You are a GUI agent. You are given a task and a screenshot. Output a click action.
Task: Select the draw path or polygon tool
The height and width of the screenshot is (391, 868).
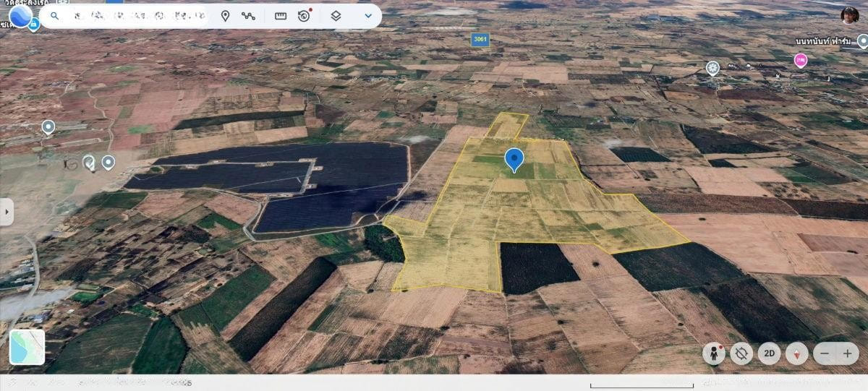(248, 16)
